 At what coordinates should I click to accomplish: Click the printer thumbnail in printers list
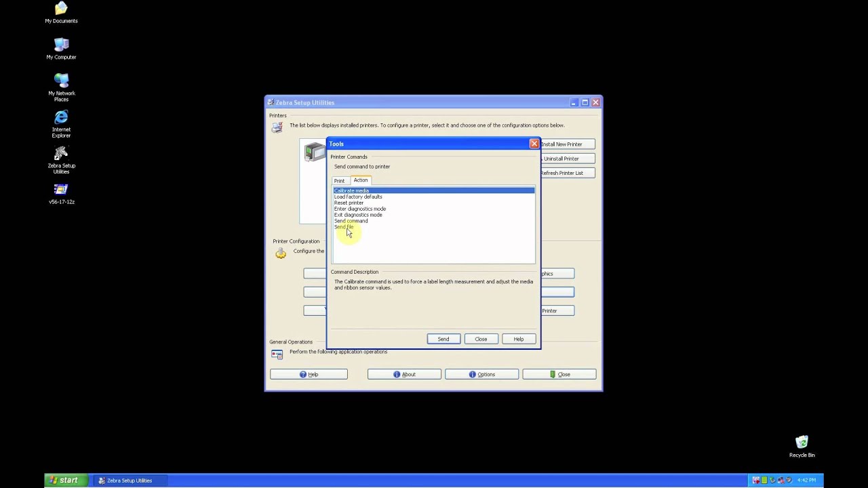tap(314, 151)
